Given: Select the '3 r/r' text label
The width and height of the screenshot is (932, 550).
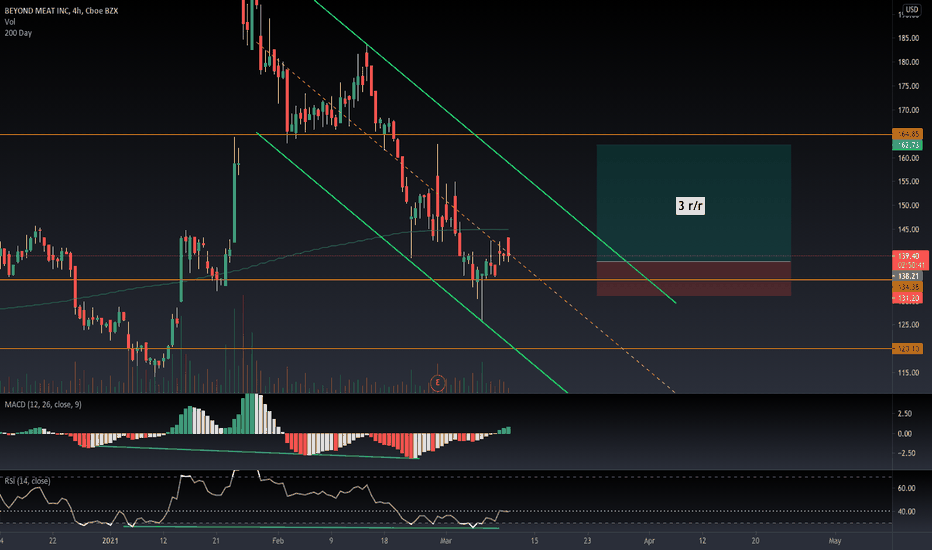Looking at the screenshot, I should [690, 206].
